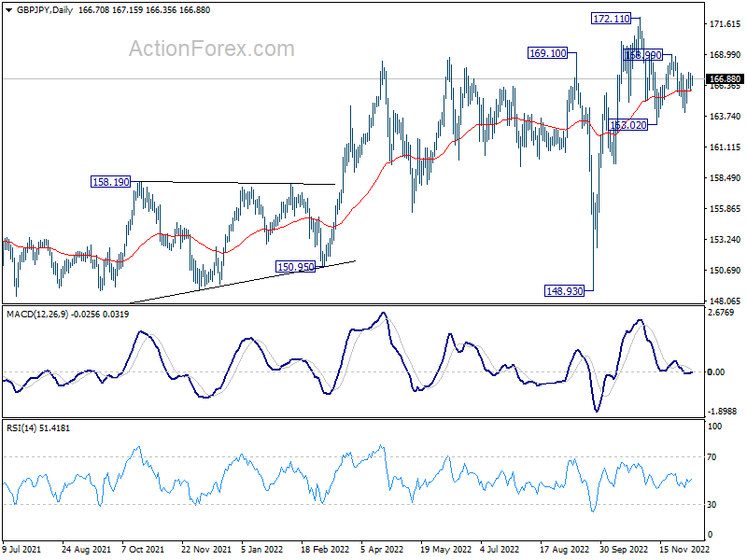
Task: Click the 7 Oct 2021 date label
Action: pyautogui.click(x=143, y=550)
